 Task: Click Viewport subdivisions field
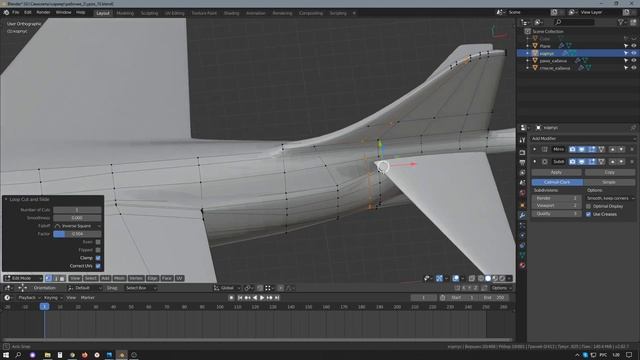tap(556, 206)
